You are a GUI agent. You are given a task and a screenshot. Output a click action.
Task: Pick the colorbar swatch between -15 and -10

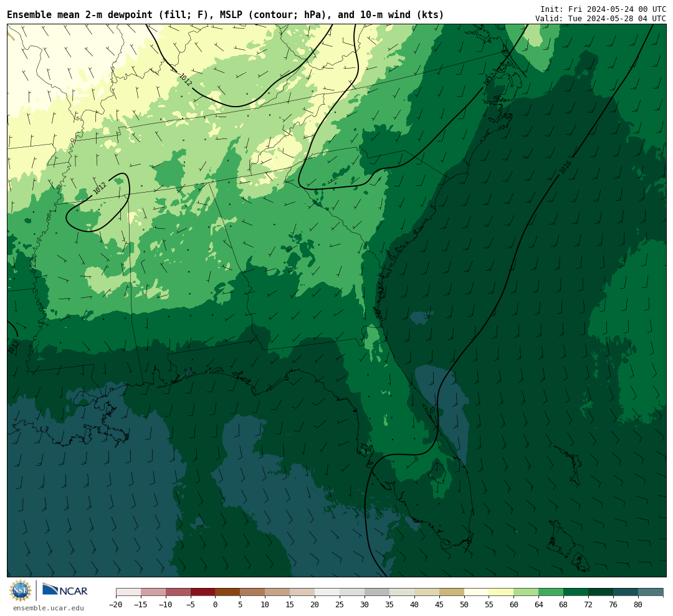click(x=153, y=592)
